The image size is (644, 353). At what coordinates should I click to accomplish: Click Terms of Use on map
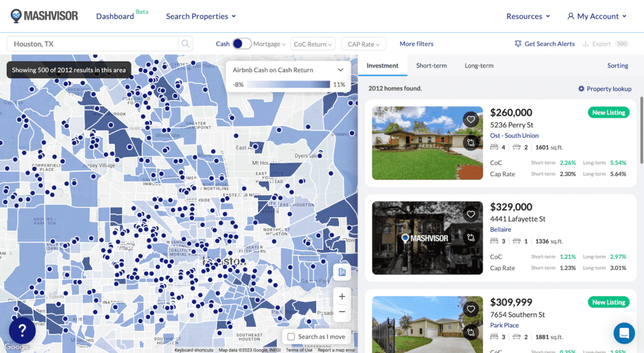299,350
